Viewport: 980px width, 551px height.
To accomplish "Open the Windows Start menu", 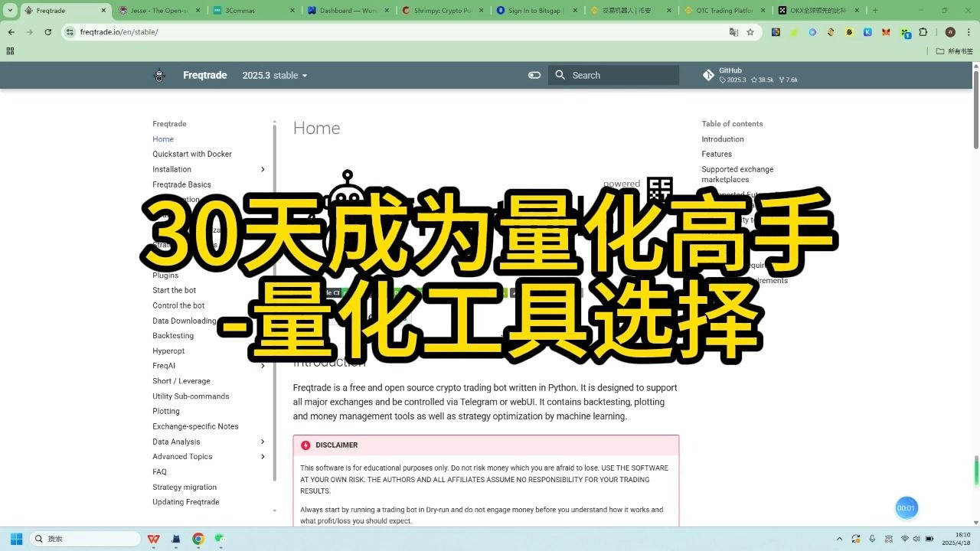I will pyautogui.click(x=16, y=539).
